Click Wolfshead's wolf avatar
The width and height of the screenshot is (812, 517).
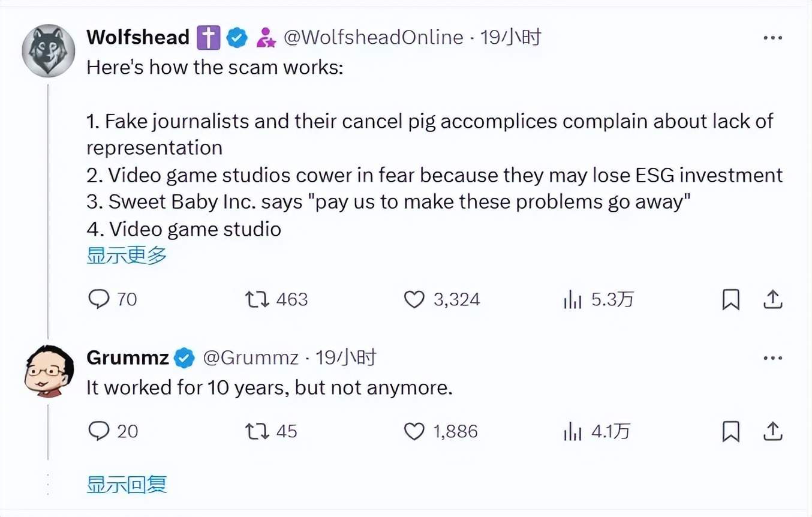coord(49,50)
